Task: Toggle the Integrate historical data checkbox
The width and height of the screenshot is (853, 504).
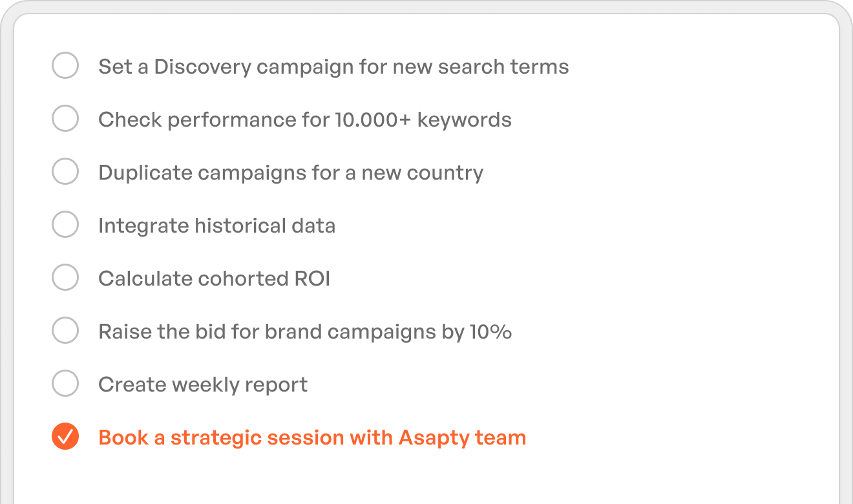Action: tap(65, 225)
